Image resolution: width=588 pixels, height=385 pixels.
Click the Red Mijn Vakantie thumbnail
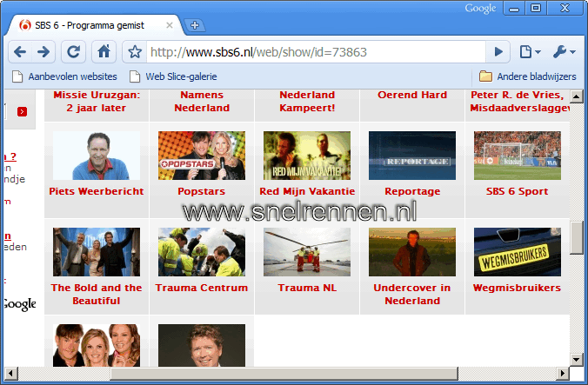[x=307, y=156]
